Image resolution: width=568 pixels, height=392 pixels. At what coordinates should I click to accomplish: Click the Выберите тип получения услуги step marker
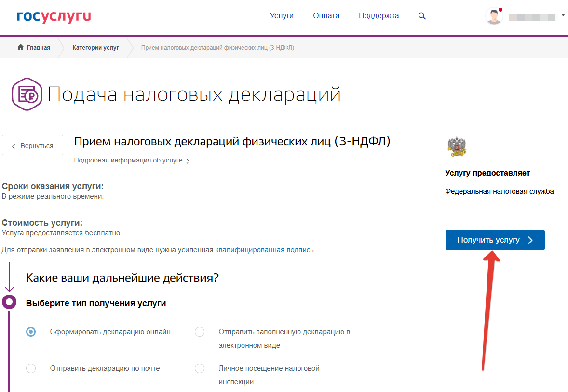tap(9, 302)
